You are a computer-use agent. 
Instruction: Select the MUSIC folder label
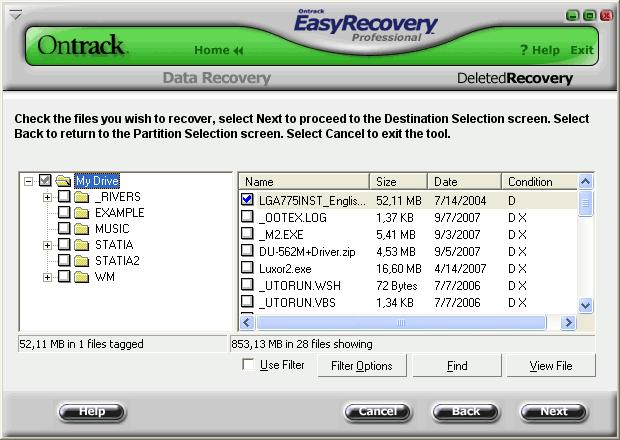(112, 229)
